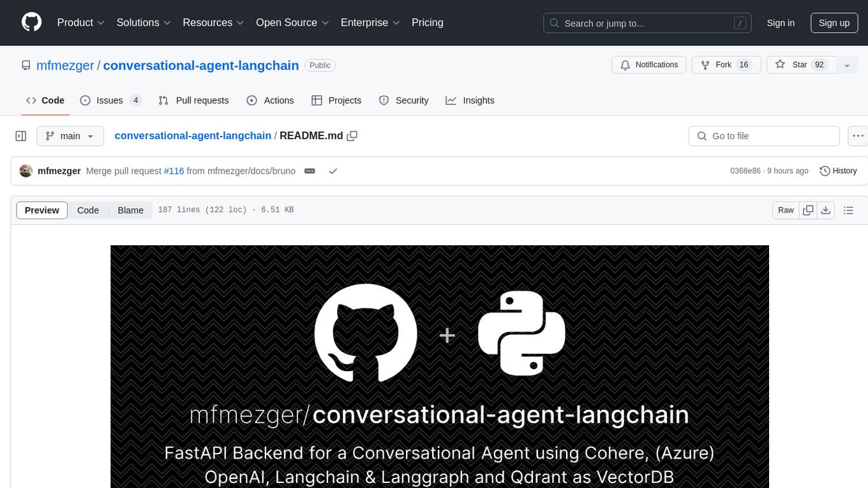
Task: Expand the Product menu
Action: pos(81,22)
